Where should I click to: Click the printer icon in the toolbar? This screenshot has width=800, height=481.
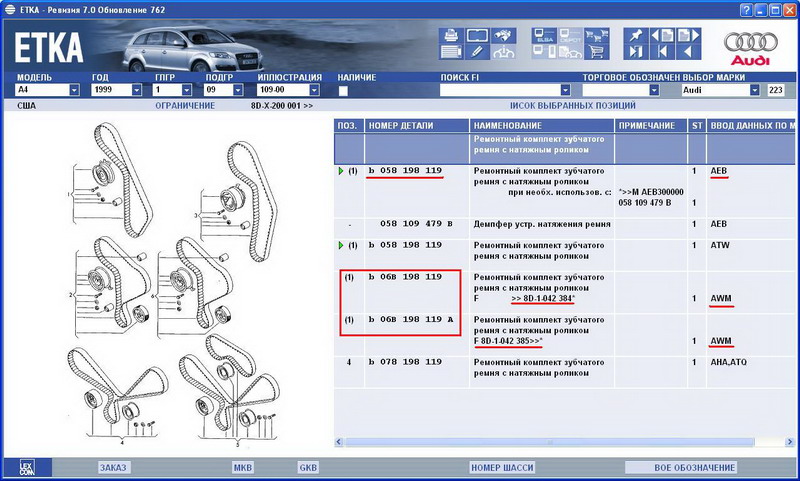(451, 36)
